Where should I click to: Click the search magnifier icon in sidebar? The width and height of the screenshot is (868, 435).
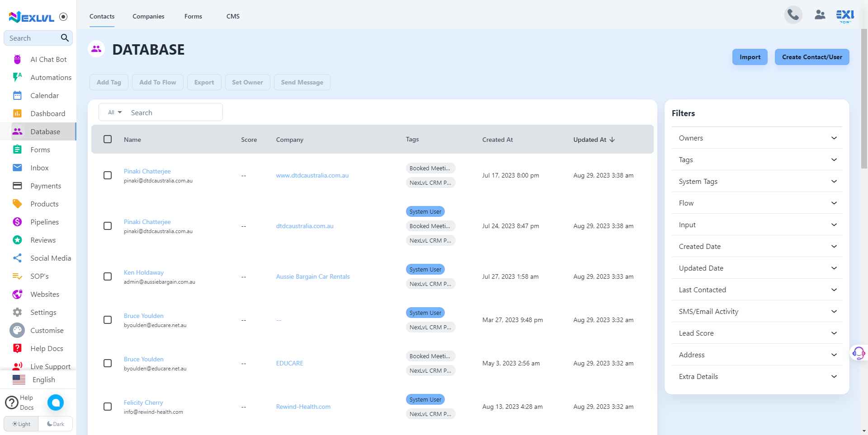click(x=65, y=38)
